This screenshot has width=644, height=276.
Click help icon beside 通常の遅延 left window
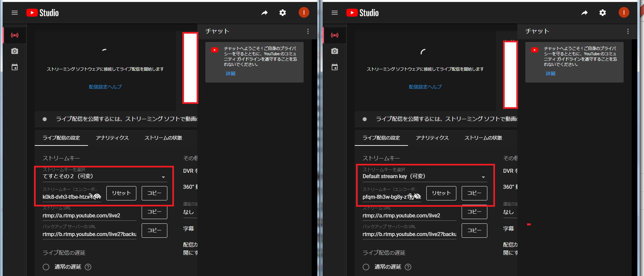click(x=88, y=267)
